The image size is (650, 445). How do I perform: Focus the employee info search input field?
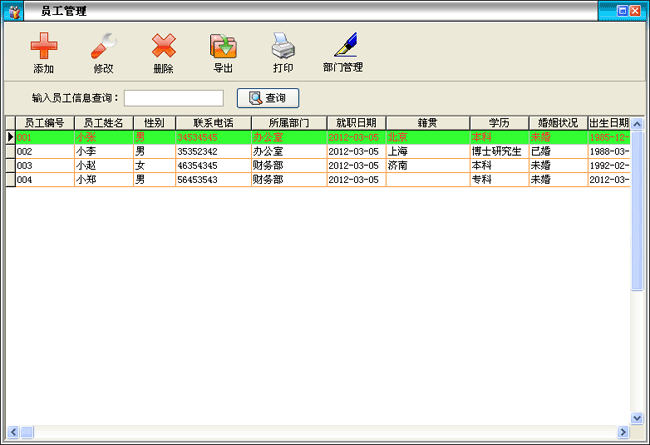(x=173, y=98)
